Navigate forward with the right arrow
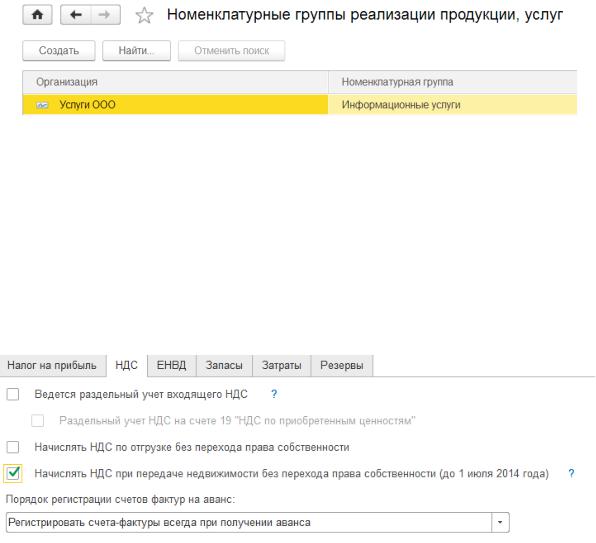This screenshot has width=596, height=543. (x=105, y=15)
